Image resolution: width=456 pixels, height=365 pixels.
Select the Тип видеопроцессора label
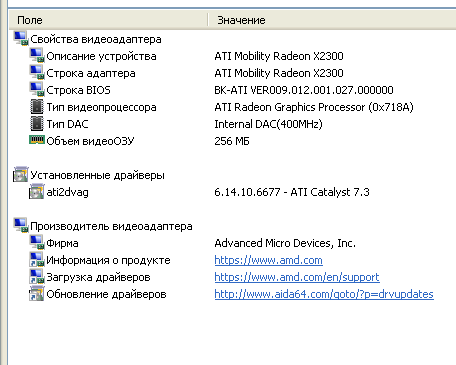[101, 107]
